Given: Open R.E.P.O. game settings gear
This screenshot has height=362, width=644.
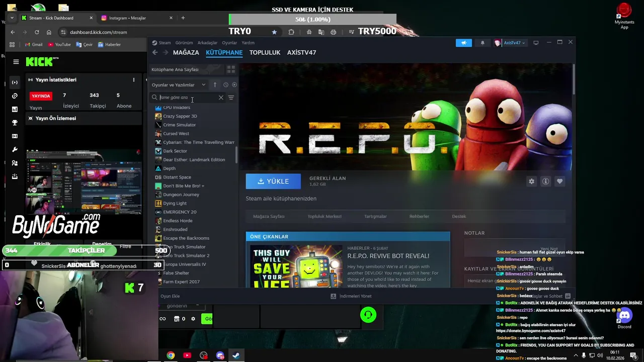Looking at the screenshot, I should click(x=531, y=182).
